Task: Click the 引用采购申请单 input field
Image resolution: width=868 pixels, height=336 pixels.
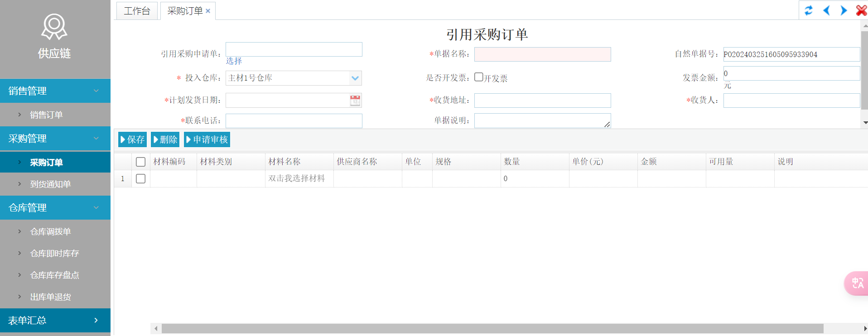Action: click(x=294, y=49)
